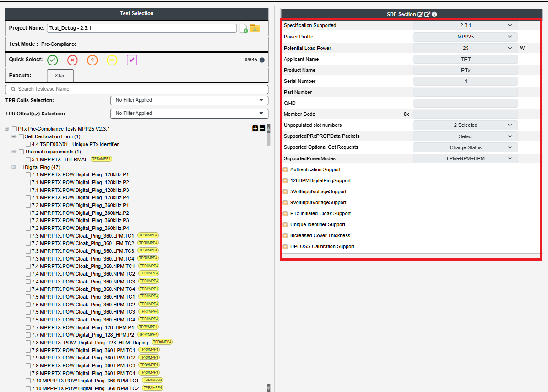
Task: Click Applicant Name field showing TPT
Action: (466, 60)
